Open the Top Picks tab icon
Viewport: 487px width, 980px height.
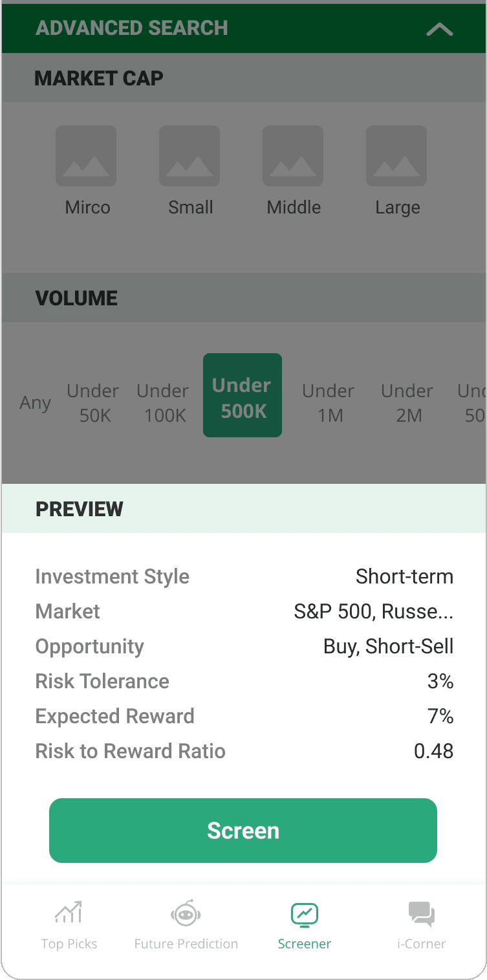click(69, 913)
